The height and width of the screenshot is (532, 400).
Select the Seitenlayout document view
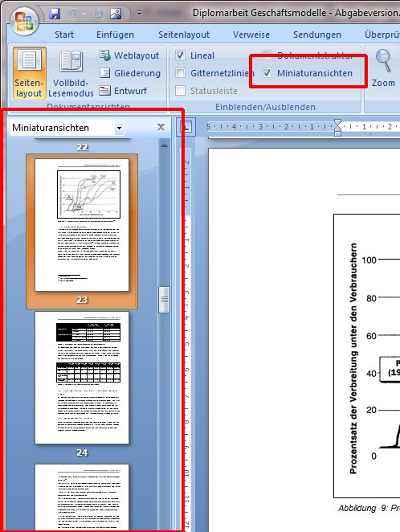click(x=29, y=73)
